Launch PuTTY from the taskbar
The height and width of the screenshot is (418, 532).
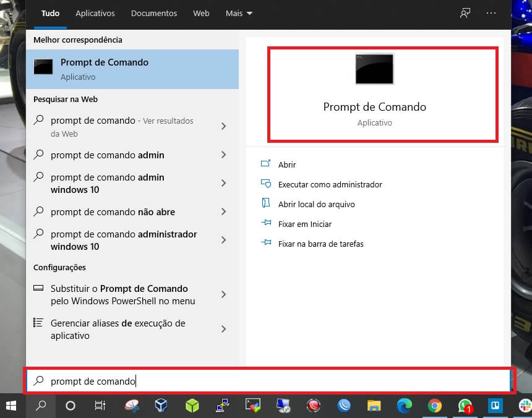pos(223,406)
